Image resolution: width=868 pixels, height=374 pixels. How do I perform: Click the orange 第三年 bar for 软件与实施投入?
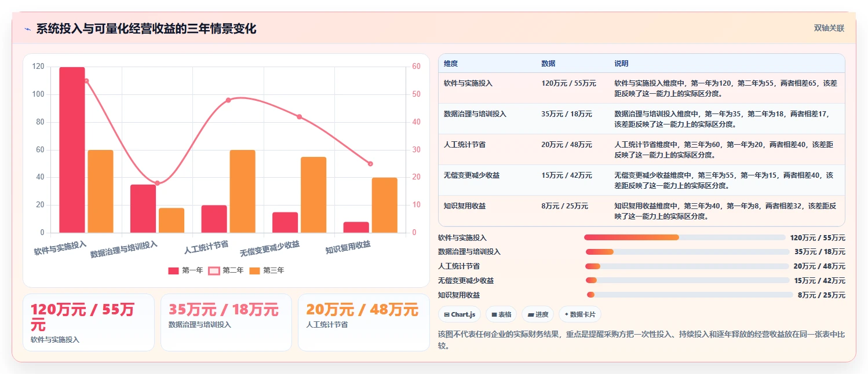(100, 192)
